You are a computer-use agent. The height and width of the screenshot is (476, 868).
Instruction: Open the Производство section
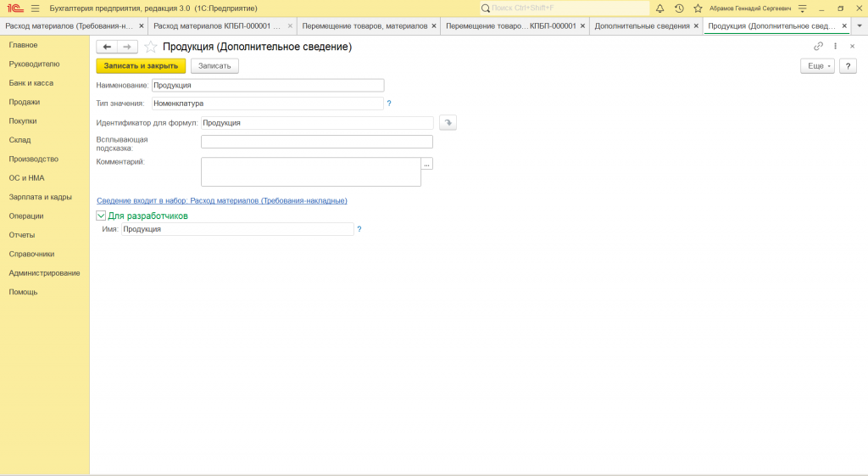pyautogui.click(x=34, y=159)
